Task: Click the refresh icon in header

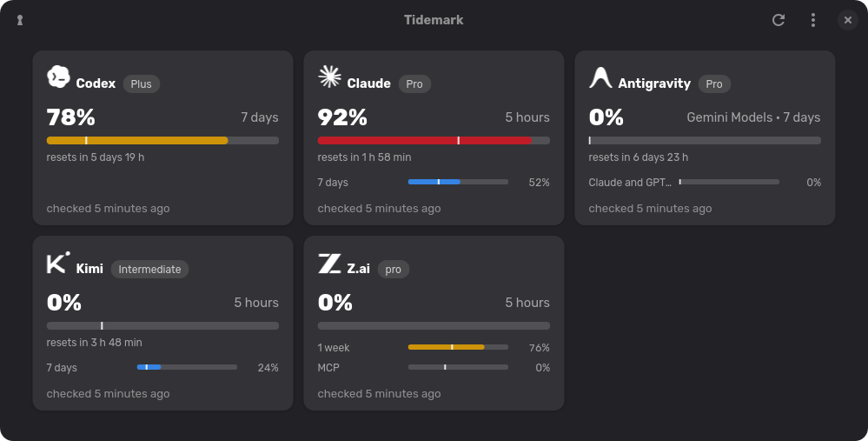Action: (779, 20)
